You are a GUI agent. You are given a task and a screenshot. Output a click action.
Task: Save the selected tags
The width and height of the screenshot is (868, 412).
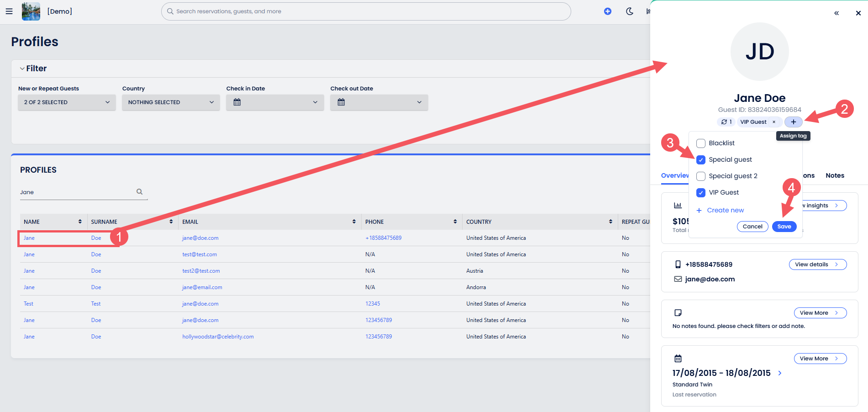coord(784,227)
